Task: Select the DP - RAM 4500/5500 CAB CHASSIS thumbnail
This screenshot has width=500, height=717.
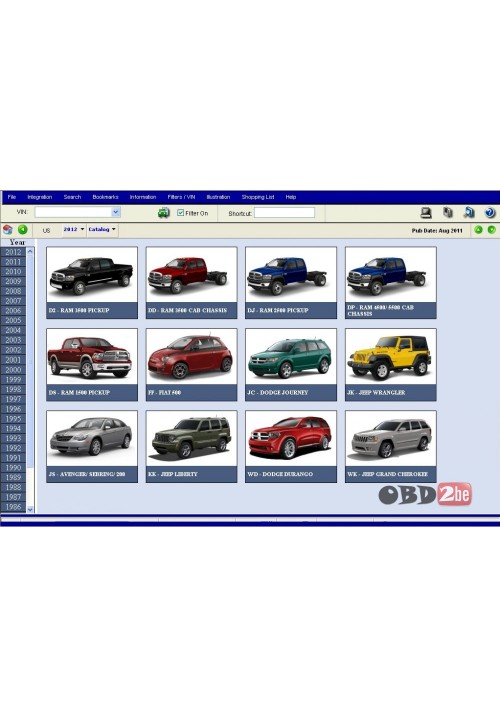Action: pyautogui.click(x=391, y=283)
